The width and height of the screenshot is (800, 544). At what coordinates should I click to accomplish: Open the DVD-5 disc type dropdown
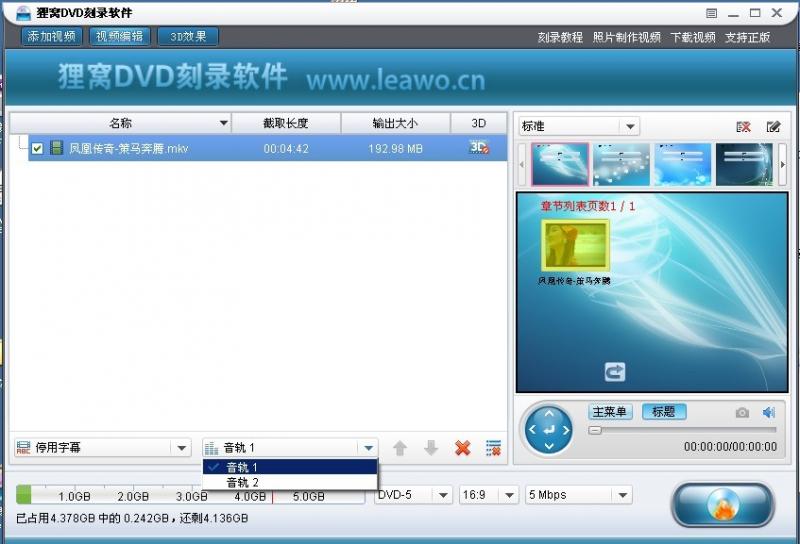pos(413,494)
